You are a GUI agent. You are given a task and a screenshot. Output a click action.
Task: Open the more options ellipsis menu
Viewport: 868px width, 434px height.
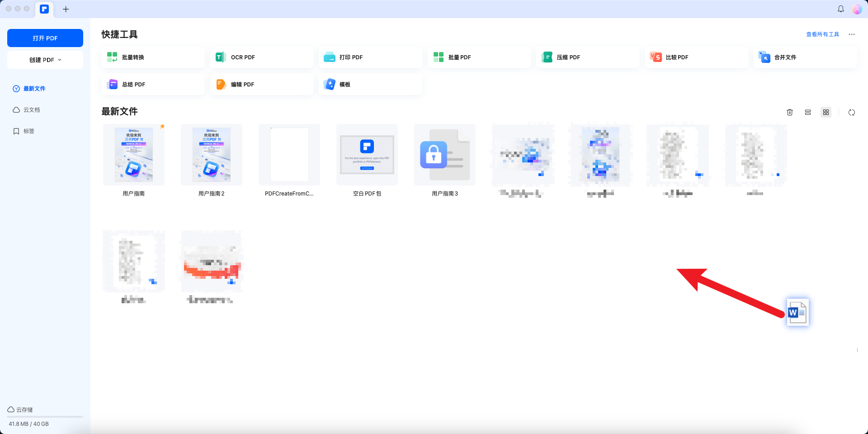tap(852, 34)
